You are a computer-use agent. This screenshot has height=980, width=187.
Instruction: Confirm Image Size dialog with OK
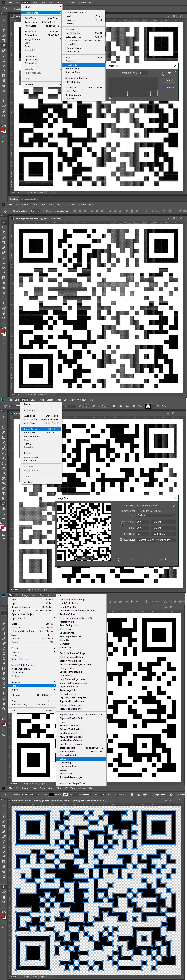(x=132, y=559)
